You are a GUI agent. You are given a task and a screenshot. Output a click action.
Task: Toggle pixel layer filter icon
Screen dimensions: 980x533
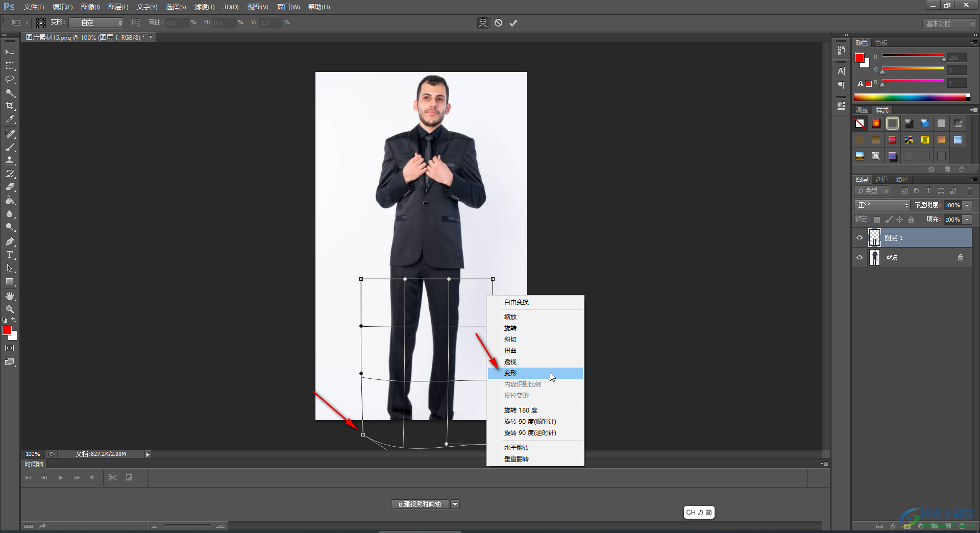click(904, 191)
